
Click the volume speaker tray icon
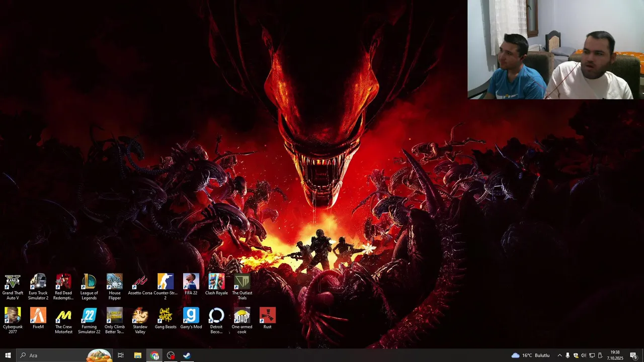click(584, 355)
